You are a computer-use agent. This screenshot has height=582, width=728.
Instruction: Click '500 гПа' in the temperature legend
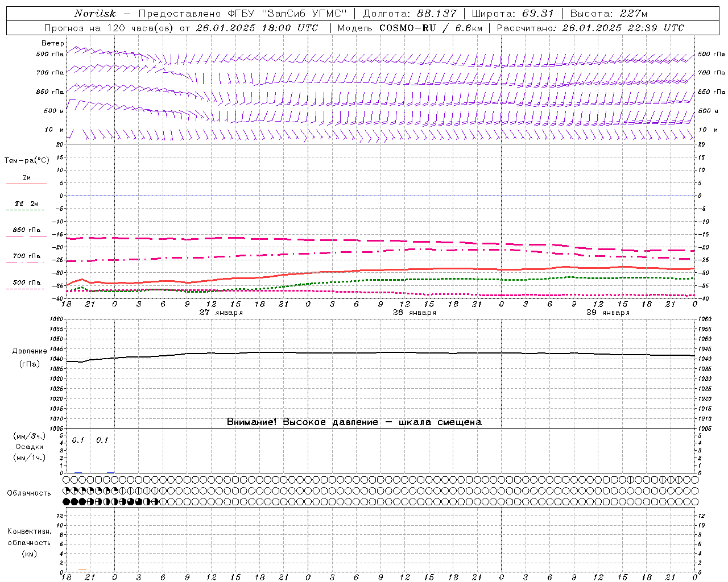pyautogui.click(x=27, y=282)
